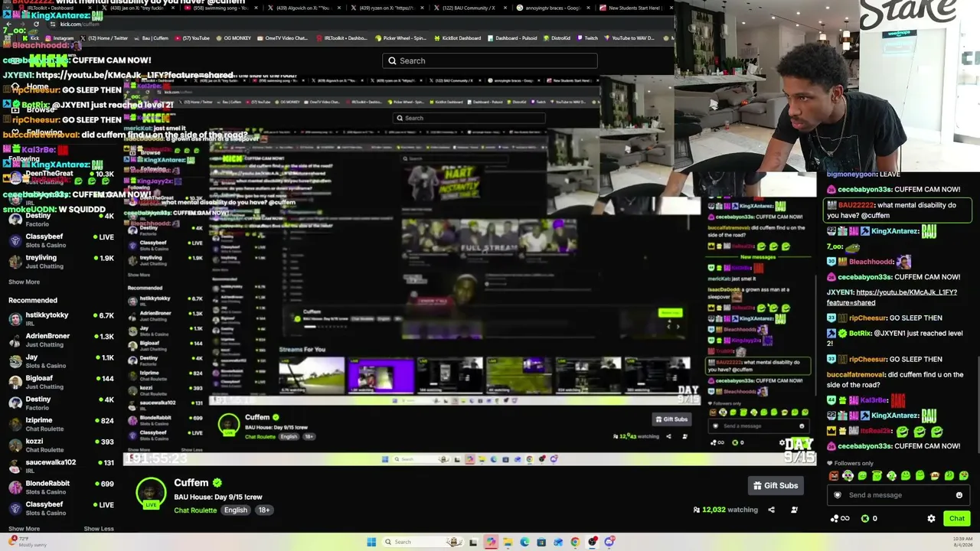Open Iziprime's Chat Roulette channel
980x551 pixels.
(x=61, y=425)
